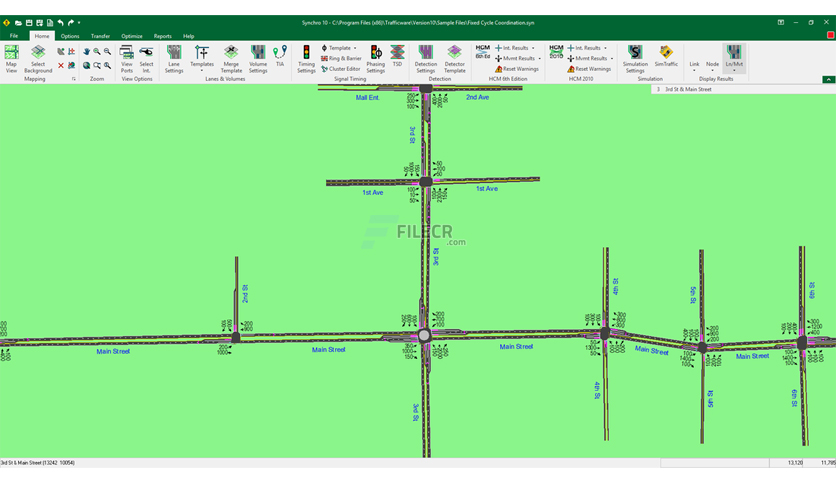Click the zoom all globe icon

(86, 66)
